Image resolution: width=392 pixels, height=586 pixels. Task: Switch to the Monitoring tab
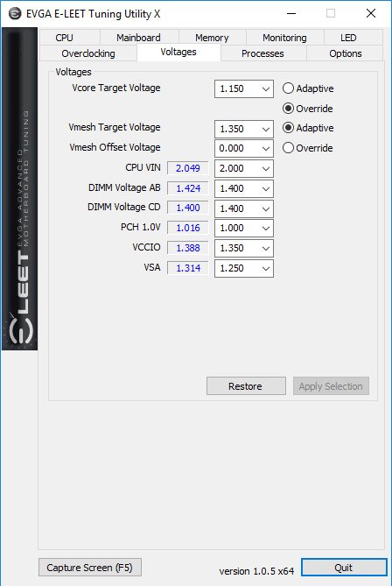(x=284, y=38)
